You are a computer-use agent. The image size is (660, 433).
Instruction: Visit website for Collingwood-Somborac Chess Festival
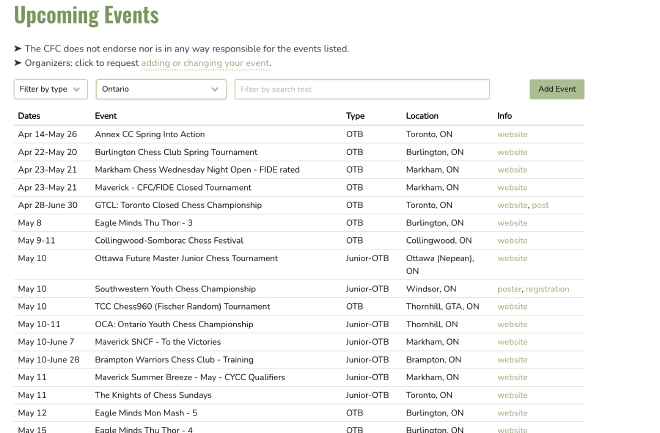coord(512,240)
